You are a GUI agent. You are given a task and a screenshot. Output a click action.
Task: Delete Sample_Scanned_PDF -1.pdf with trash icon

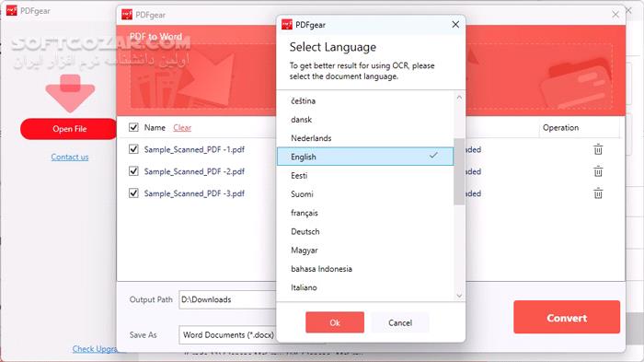coord(598,149)
